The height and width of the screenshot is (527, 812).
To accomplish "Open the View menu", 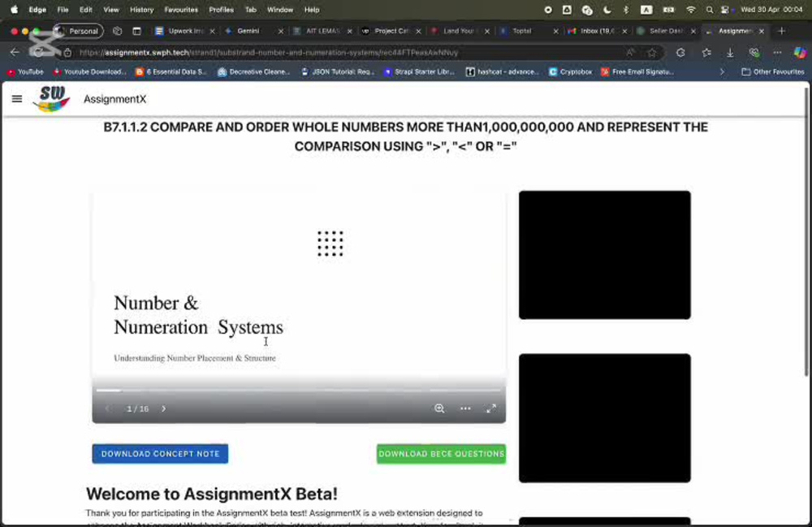I will 110,9.
